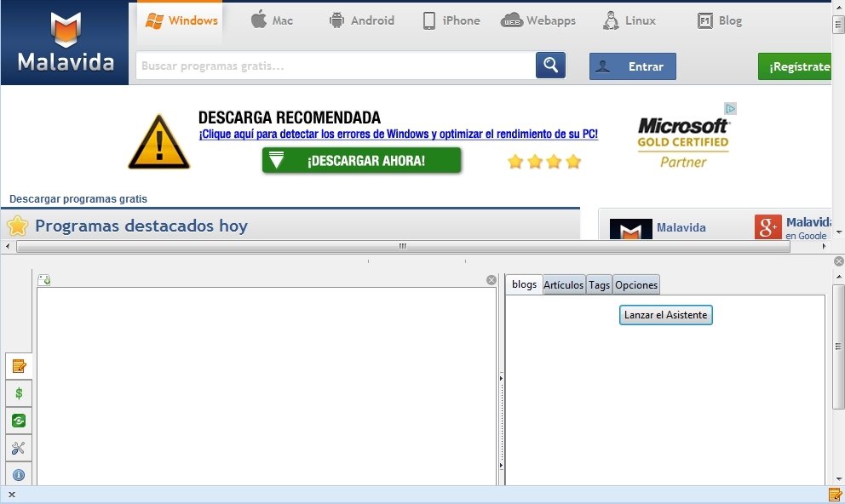Click the Entrar login button
845x504 pixels.
click(633, 66)
